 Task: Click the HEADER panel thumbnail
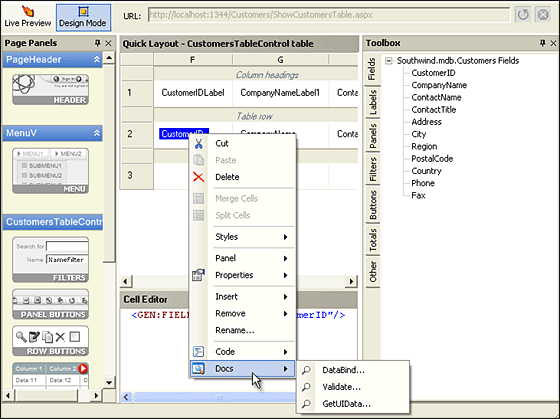point(51,89)
